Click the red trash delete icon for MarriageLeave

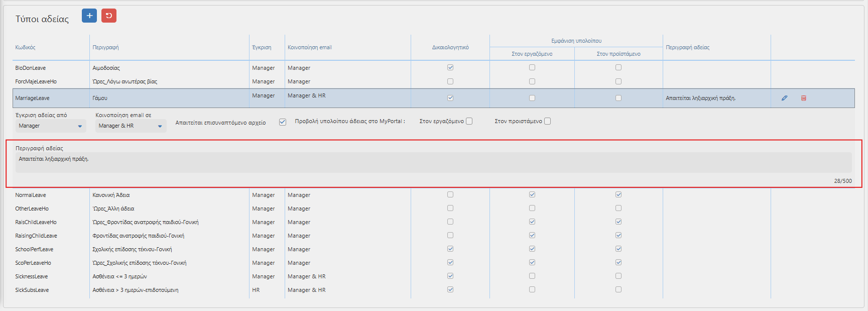coord(803,98)
